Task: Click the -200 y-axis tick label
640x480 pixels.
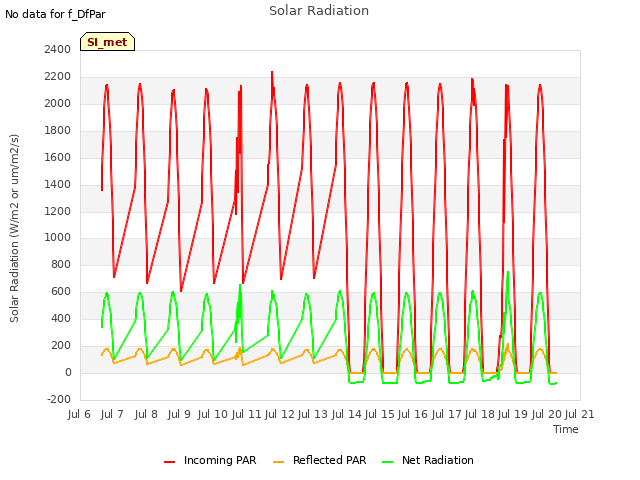Action: coord(59,400)
